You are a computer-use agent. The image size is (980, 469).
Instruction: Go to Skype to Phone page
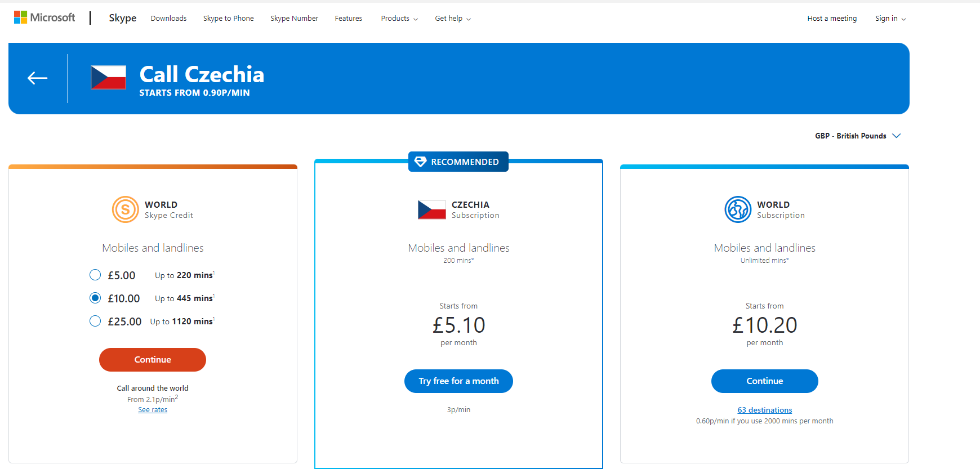click(x=228, y=19)
